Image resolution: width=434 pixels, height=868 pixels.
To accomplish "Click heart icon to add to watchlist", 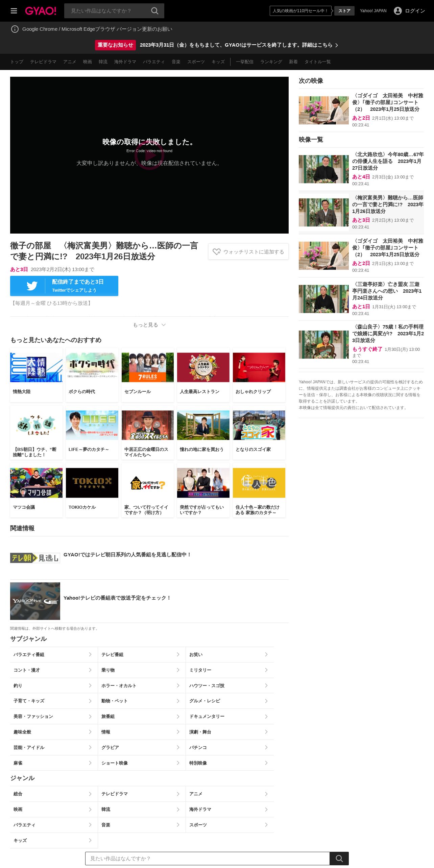I will pos(217,252).
